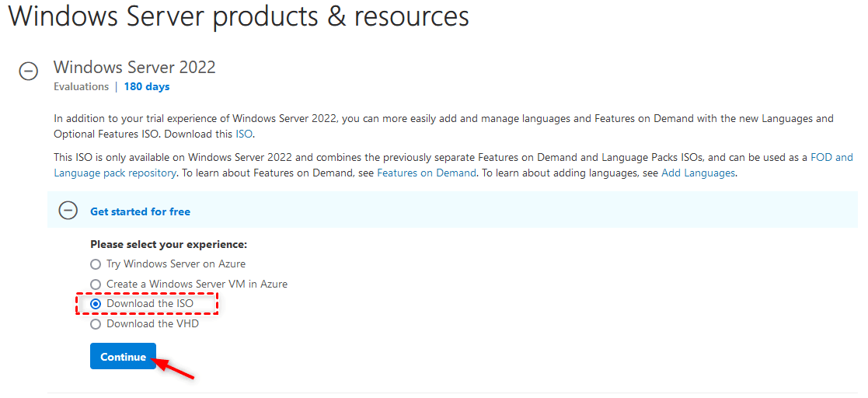Image resolution: width=868 pixels, height=398 pixels.
Task: Open 'FOD and Language pack repository' link
Action: tap(831, 157)
